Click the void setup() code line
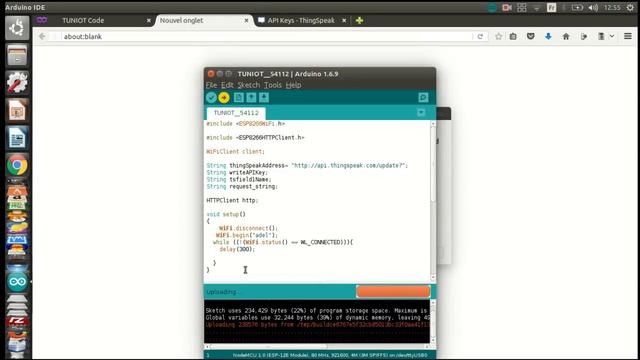 (226, 214)
